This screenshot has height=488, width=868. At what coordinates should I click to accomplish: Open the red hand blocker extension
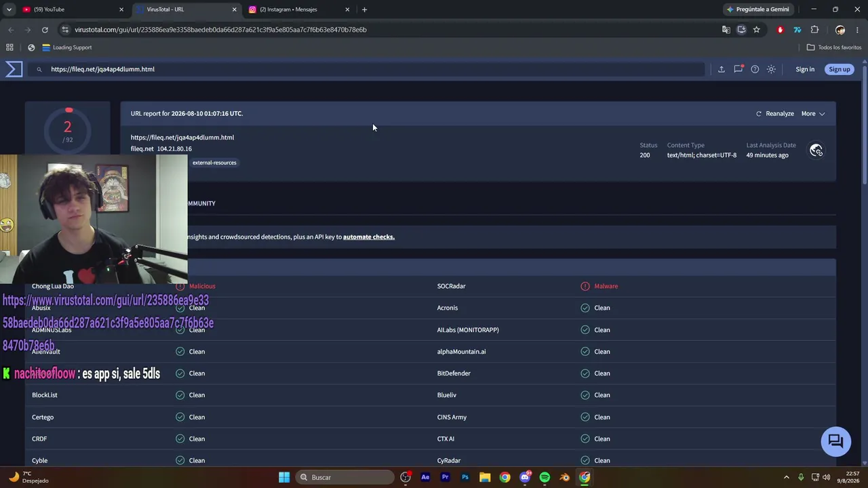pyautogui.click(x=781, y=30)
